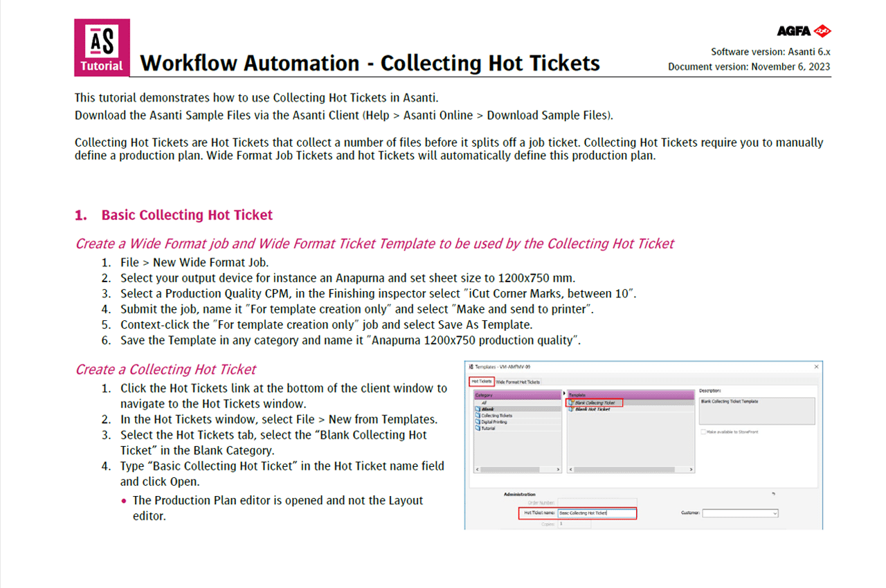Image resolution: width=886 pixels, height=588 pixels.
Task: Switch to the Hot Tickets tab
Action: tap(482, 381)
